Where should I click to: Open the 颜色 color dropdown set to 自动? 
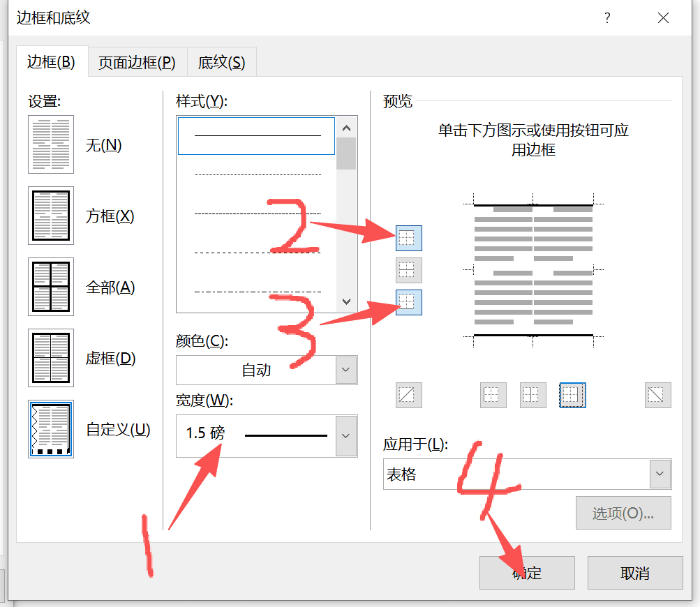point(346,370)
